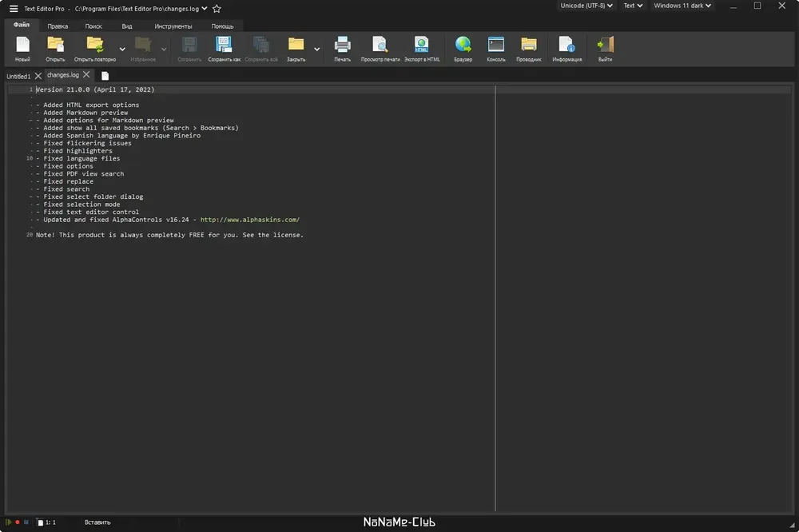Viewport: 799px width, 532px height.
Task: Add changes.log to favorites with star icon
Action: (x=217, y=9)
